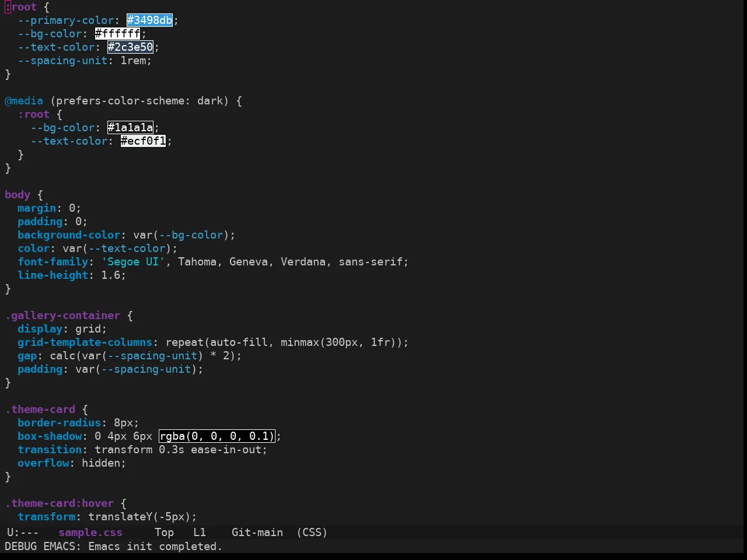Click the --text-color variable inside media query
The image size is (747, 560).
coord(69,141)
